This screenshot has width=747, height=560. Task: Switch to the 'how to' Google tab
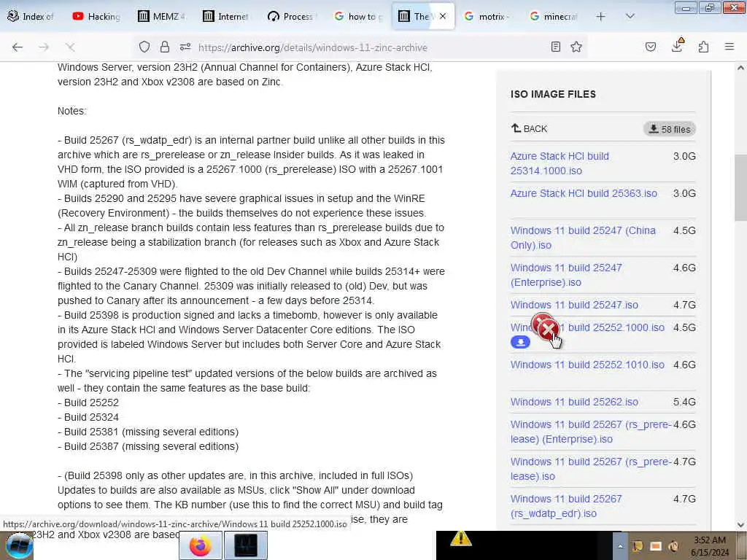click(357, 17)
